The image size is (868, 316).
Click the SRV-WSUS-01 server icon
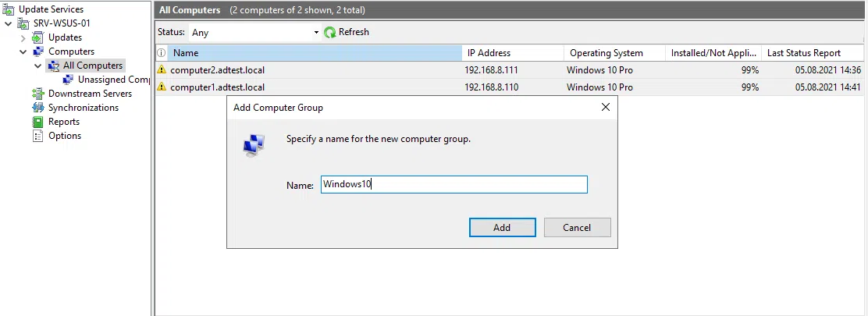click(24, 23)
